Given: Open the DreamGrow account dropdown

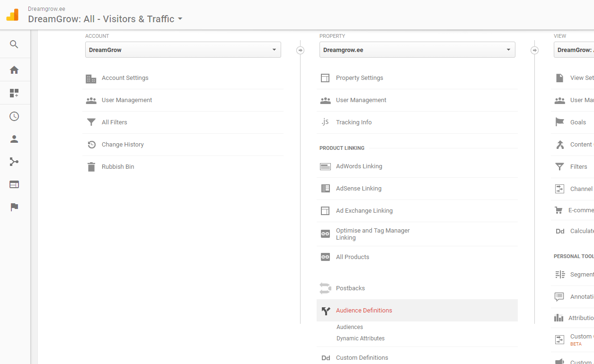Looking at the screenshot, I should coord(183,50).
